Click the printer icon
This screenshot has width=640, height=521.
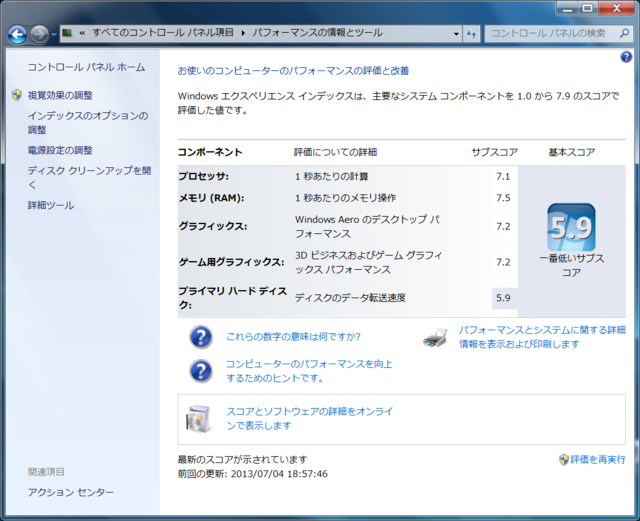436,338
